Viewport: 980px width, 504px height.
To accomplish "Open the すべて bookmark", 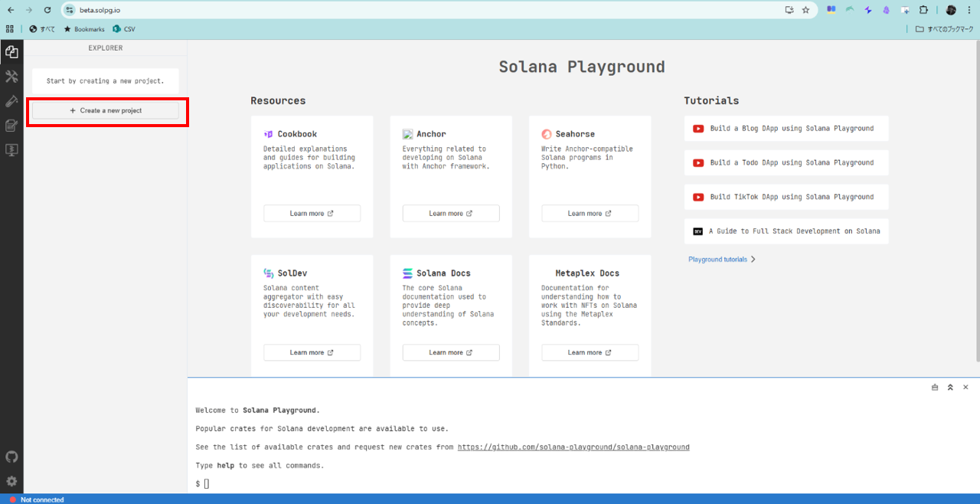I will tap(41, 29).
